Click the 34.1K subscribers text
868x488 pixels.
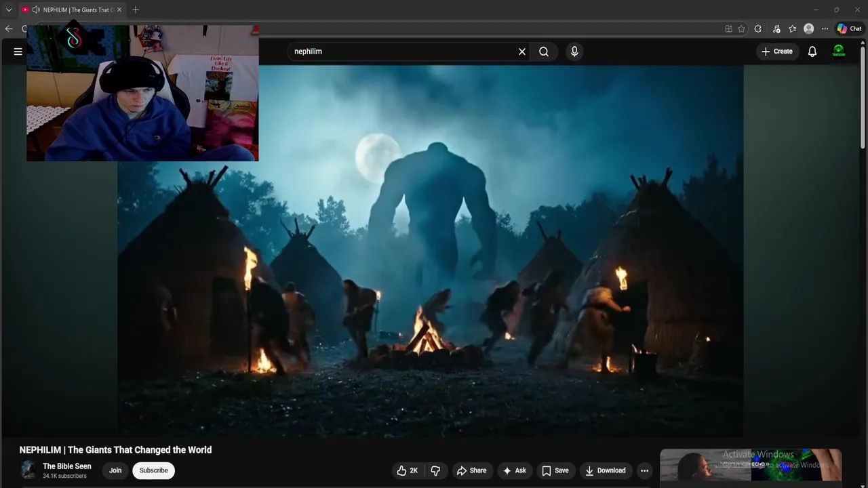[64, 476]
